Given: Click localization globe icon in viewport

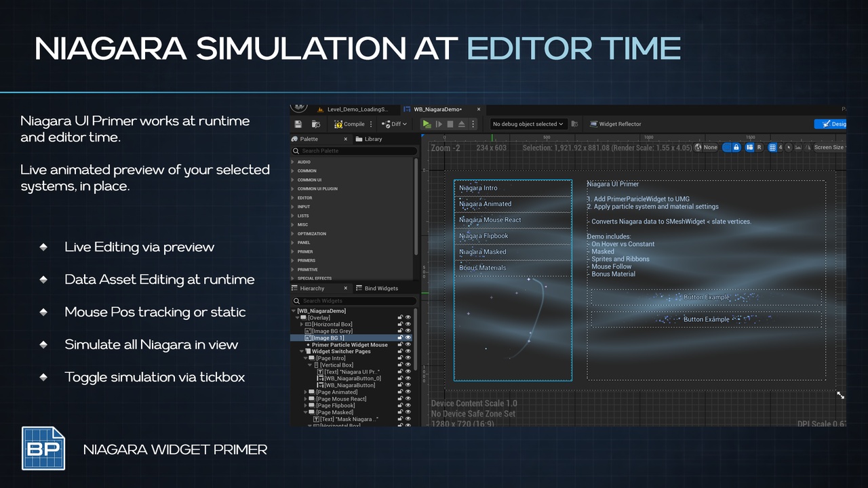Looking at the screenshot, I should 698,147.
